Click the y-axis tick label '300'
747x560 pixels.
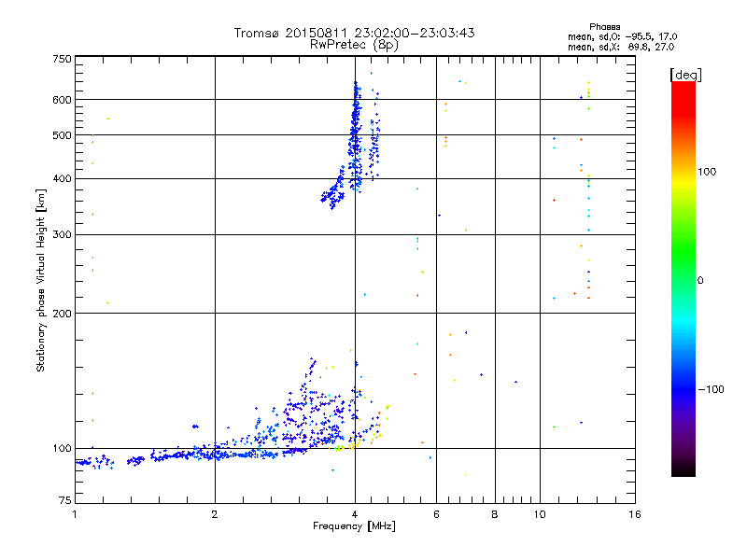(63, 235)
